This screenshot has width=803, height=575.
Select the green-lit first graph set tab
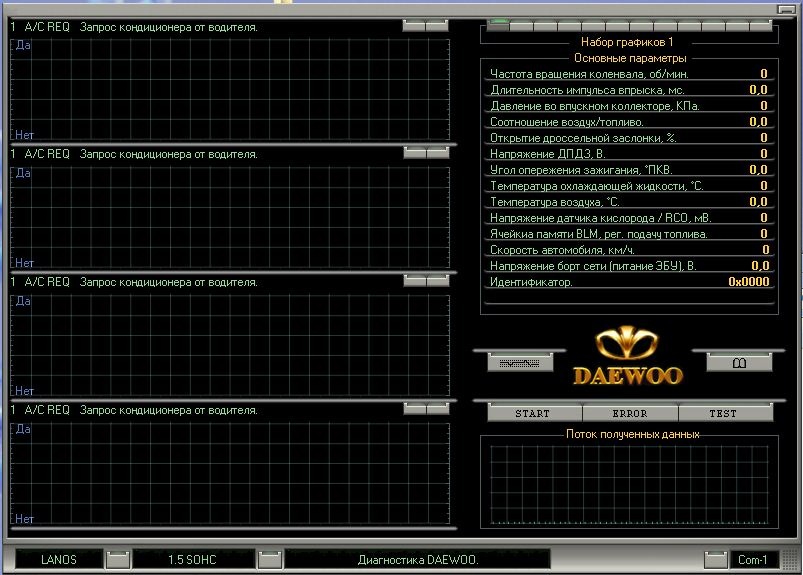click(498, 25)
